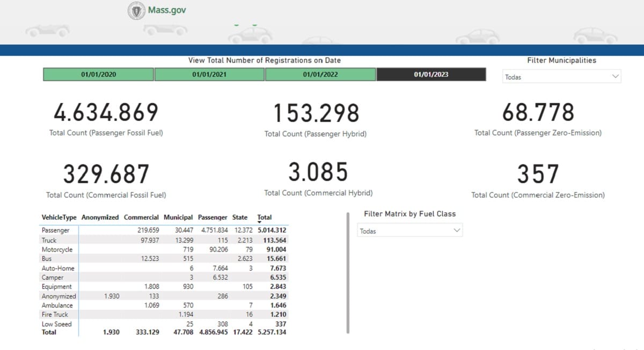Image resolution: width=644 pixels, height=350 pixels.
Task: Open the Mass.gov text link
Action: tap(167, 10)
